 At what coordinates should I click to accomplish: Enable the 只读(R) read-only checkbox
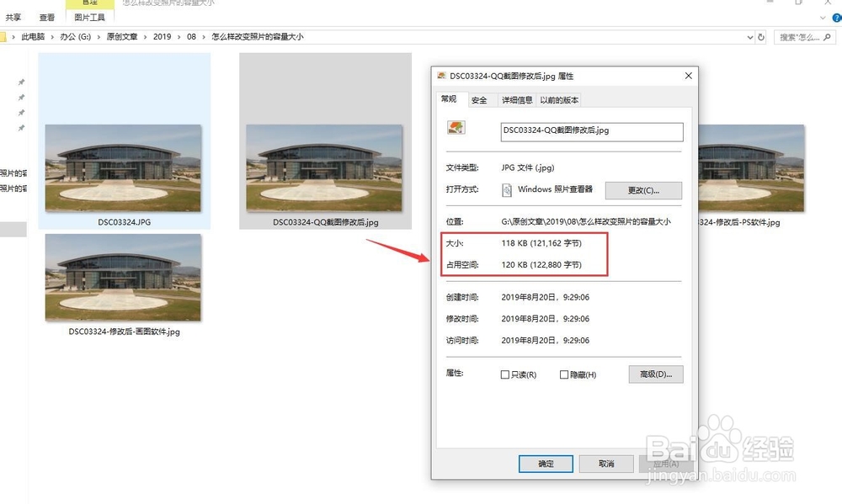(505, 374)
